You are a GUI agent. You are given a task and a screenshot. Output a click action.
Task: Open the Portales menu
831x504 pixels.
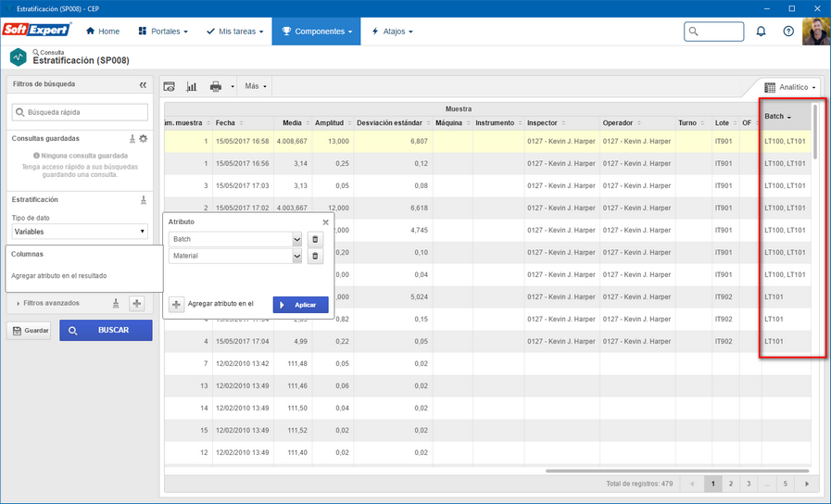click(x=163, y=31)
